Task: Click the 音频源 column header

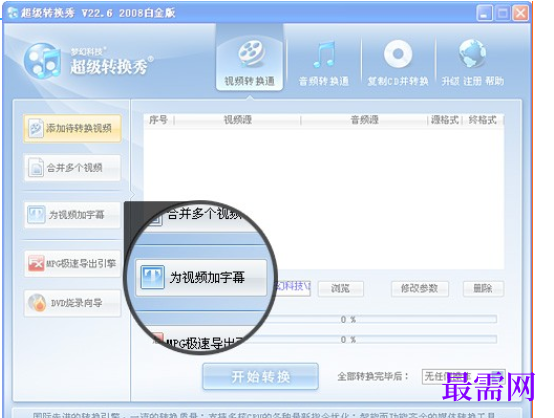Action: pos(364,120)
